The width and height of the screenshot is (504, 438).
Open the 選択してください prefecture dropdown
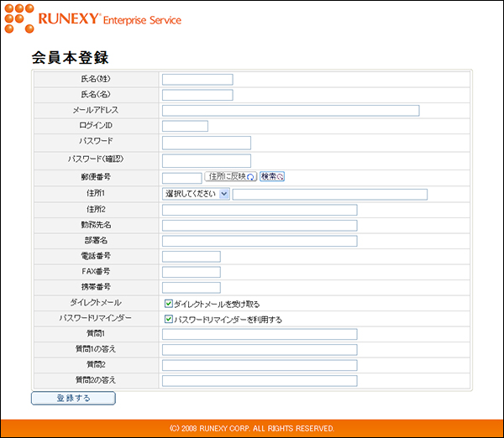[196, 194]
